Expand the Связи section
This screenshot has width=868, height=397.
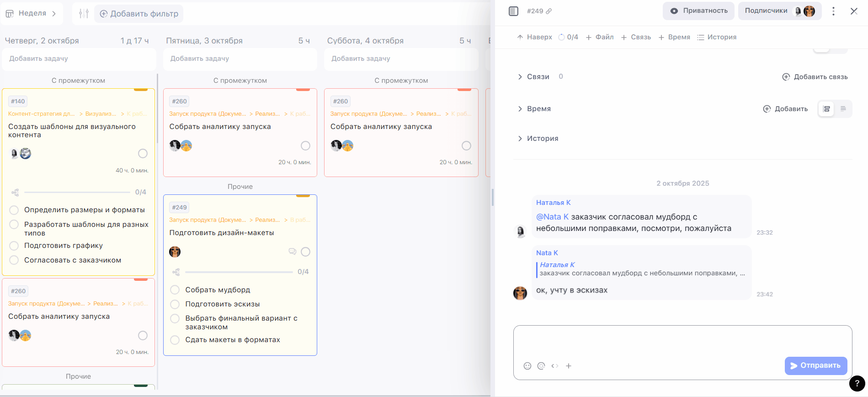pos(520,77)
